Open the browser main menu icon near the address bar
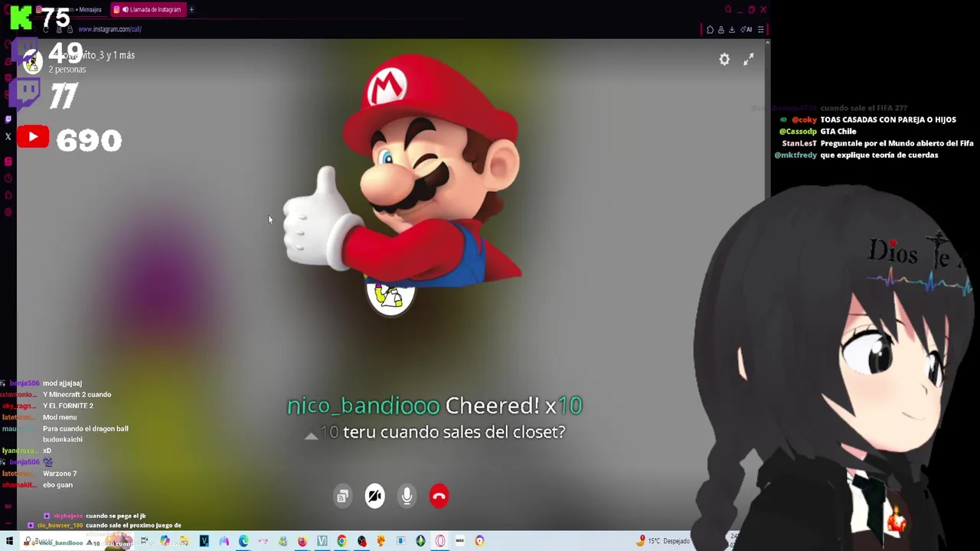The height and width of the screenshot is (551, 980). coord(760,30)
